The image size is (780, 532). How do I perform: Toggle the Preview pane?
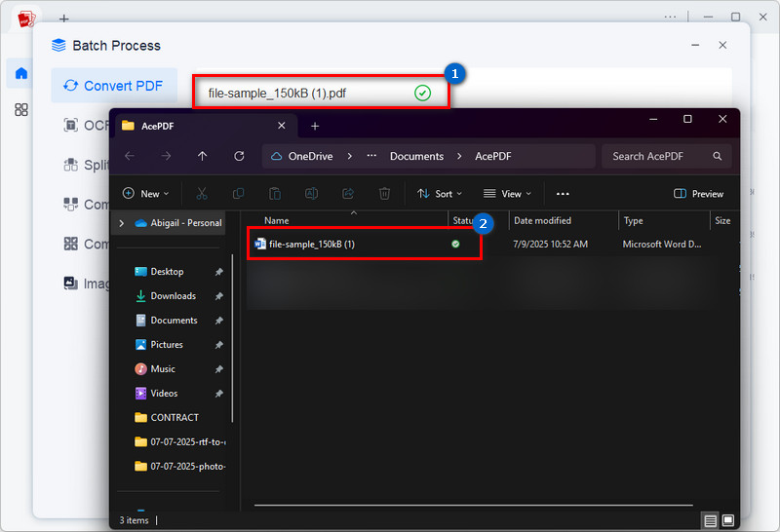(x=698, y=193)
